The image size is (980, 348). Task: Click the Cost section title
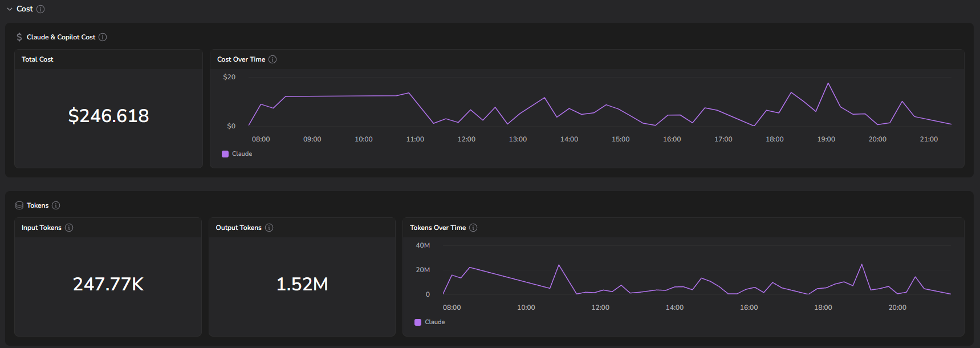25,9
